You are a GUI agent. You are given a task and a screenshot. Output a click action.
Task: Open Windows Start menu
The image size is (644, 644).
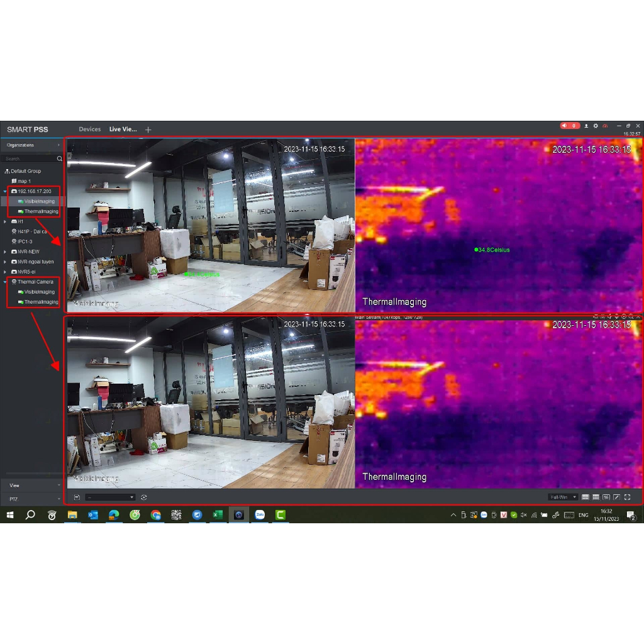(10, 515)
